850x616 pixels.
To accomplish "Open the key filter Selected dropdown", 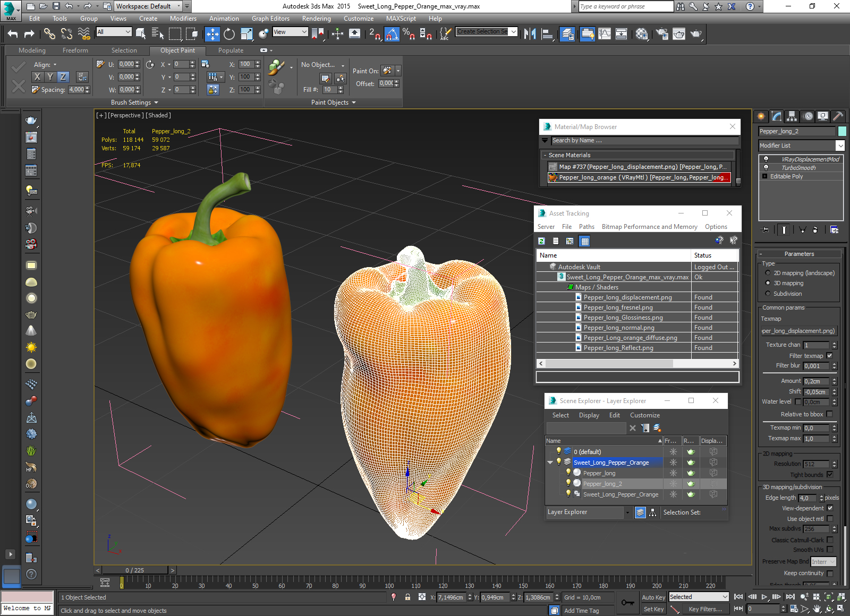I will coord(699,597).
